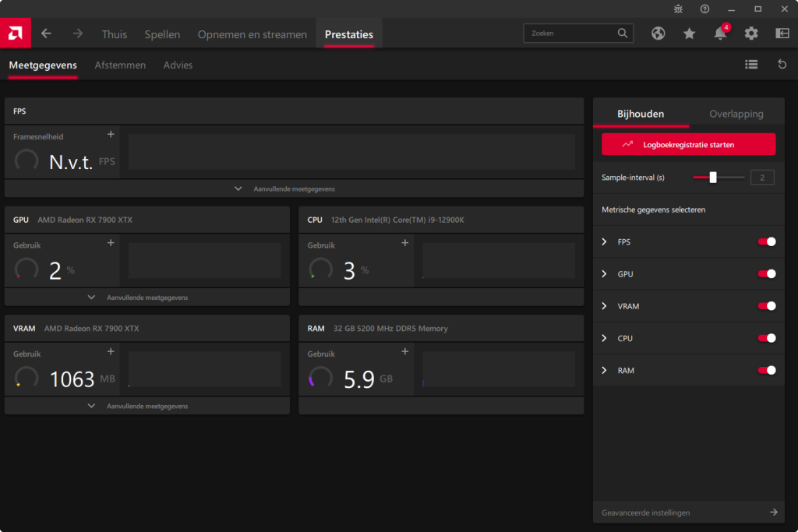The width and height of the screenshot is (798, 532).
Task: Click the reset metrics icon
Action: [x=782, y=65]
